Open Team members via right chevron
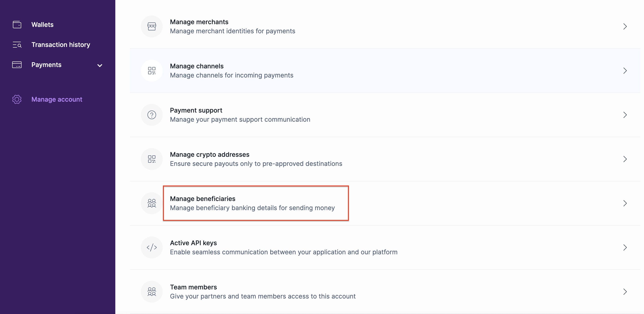The height and width of the screenshot is (314, 644). pyautogui.click(x=625, y=291)
